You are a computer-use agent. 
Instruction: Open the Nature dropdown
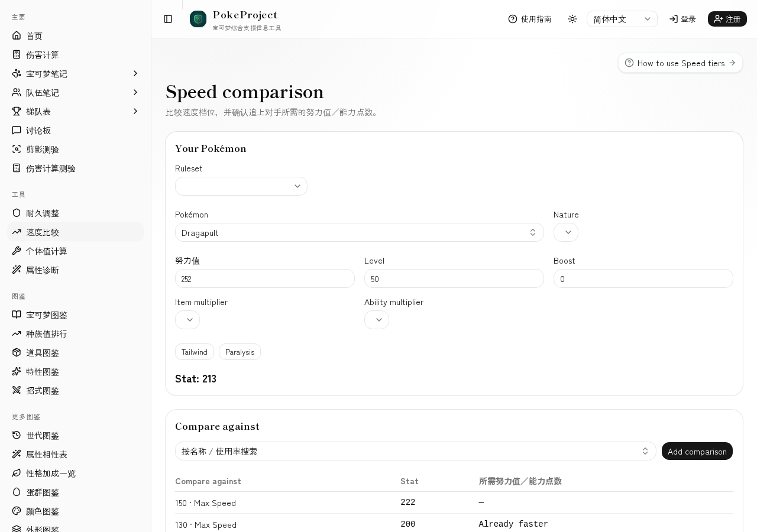(566, 232)
